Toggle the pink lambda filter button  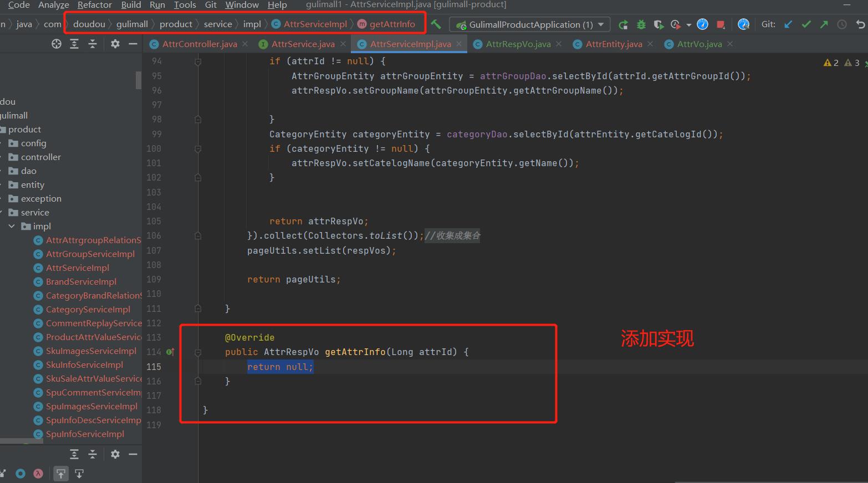point(38,474)
